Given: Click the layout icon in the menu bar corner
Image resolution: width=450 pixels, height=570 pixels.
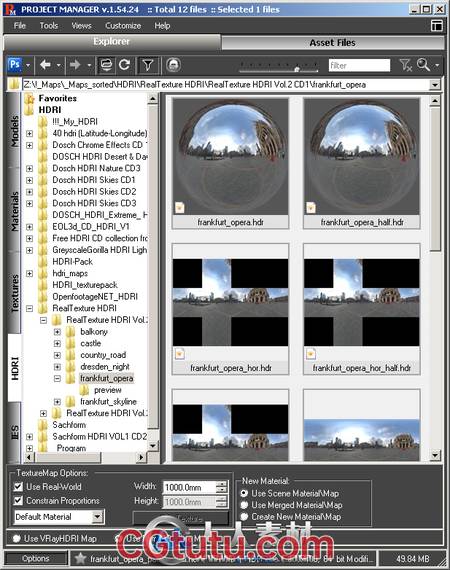Looking at the screenshot, I should 437,25.
